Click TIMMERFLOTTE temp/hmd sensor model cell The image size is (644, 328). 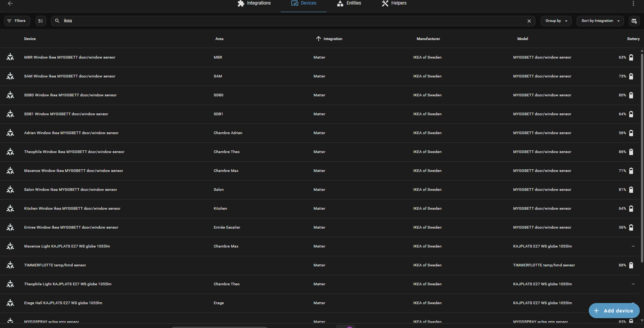click(x=544, y=265)
